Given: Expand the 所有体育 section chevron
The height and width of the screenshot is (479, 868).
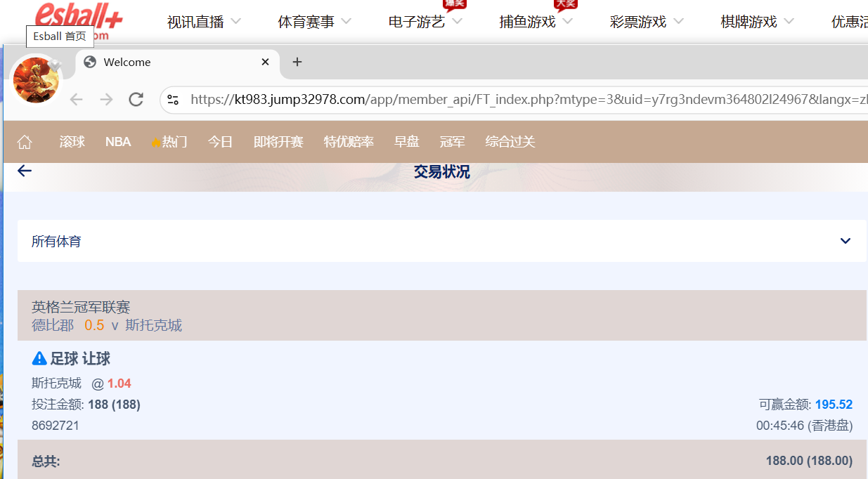Looking at the screenshot, I should tap(844, 240).
